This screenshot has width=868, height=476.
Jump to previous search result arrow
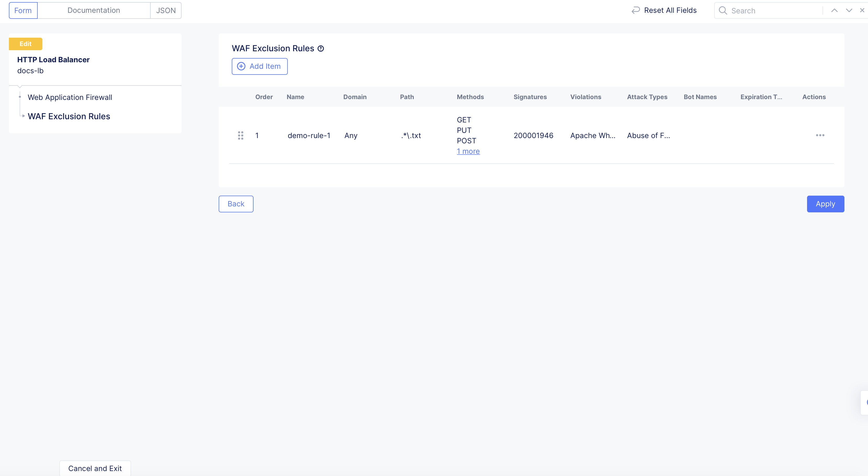tap(834, 10)
